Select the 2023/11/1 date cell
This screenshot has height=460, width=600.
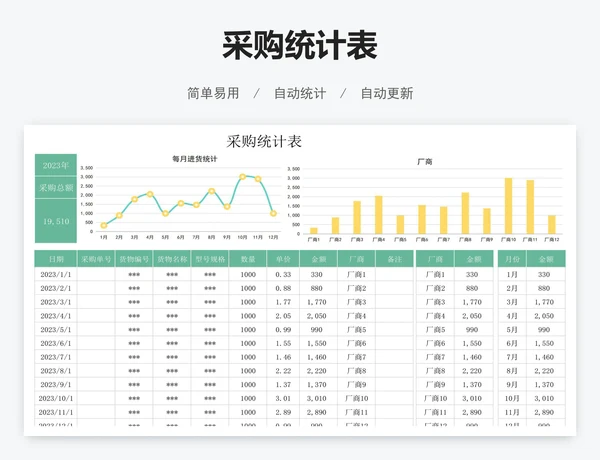[56, 412]
